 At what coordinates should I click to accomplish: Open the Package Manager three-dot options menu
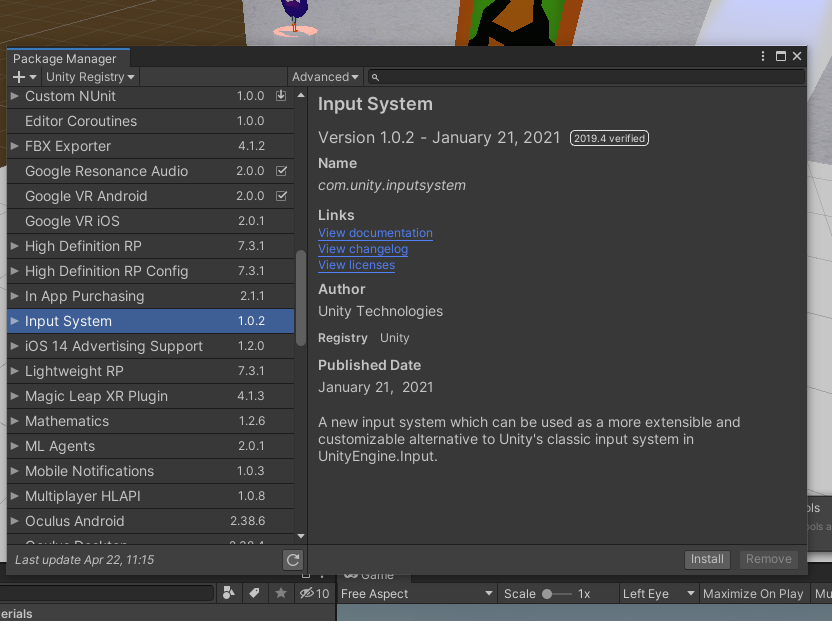(762, 56)
